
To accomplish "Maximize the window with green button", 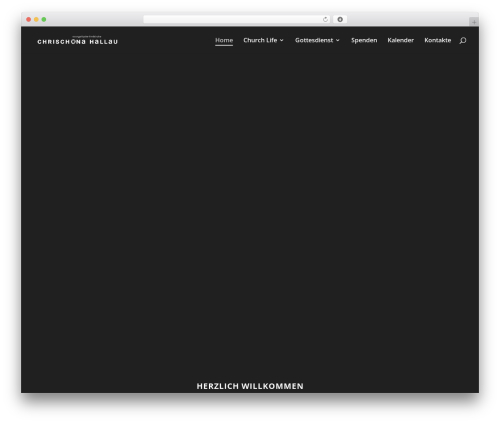I will tap(44, 20).
